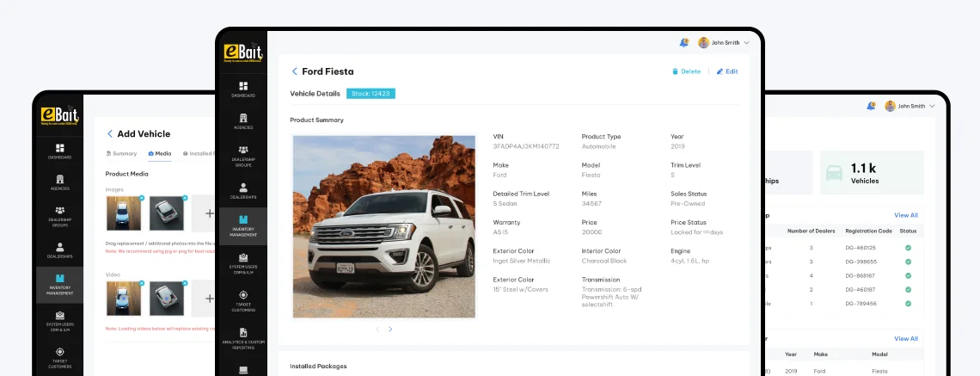Open Dashboard in the Add Vehicle window sidebar
Screen dimensions: 980x376
60,151
